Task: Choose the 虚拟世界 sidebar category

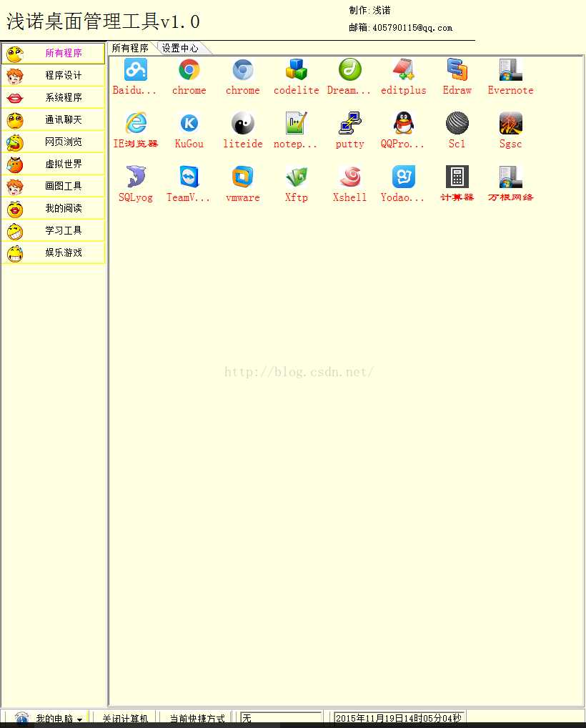Action: (53, 164)
